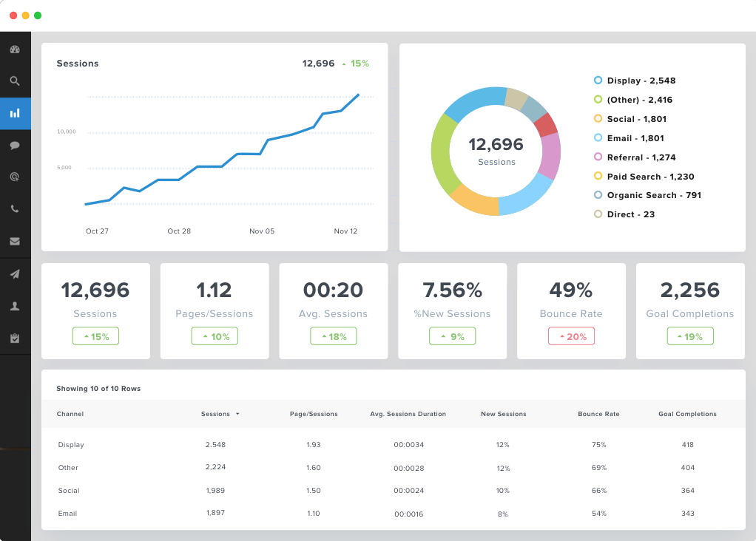Select the paper plane send icon

click(15, 273)
